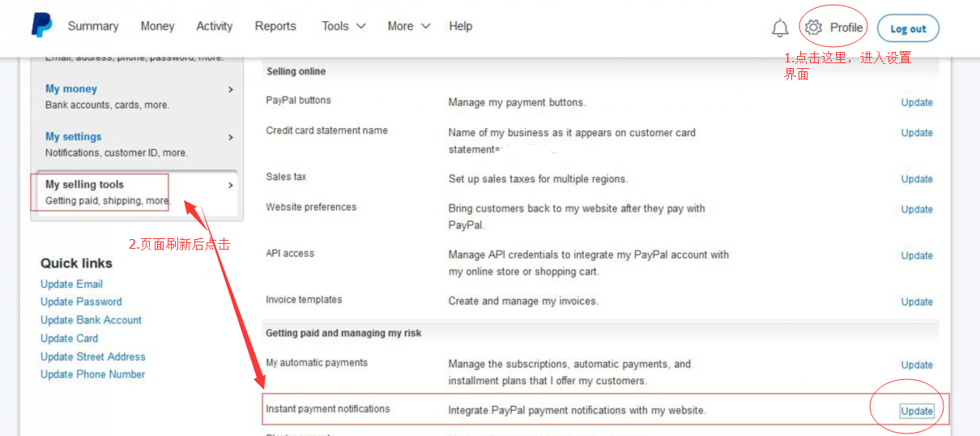Click the Profile label text
980x436 pixels.
tap(846, 28)
